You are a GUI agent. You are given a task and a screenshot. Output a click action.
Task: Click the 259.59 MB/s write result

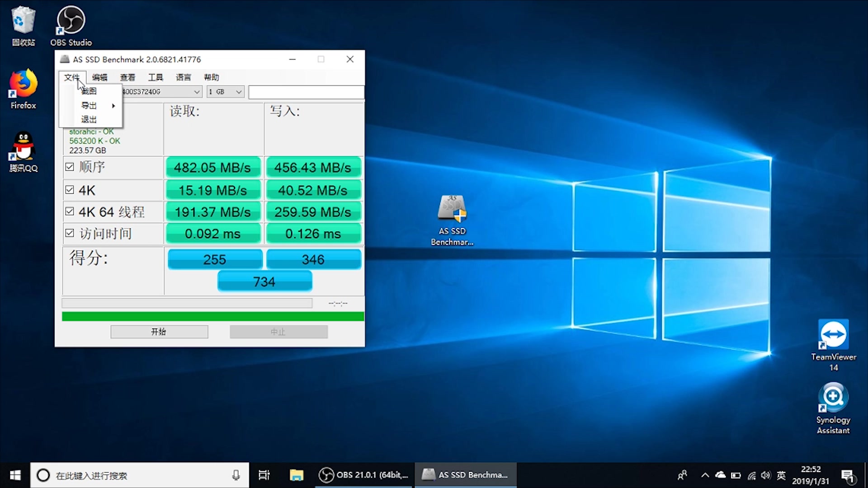pos(313,212)
